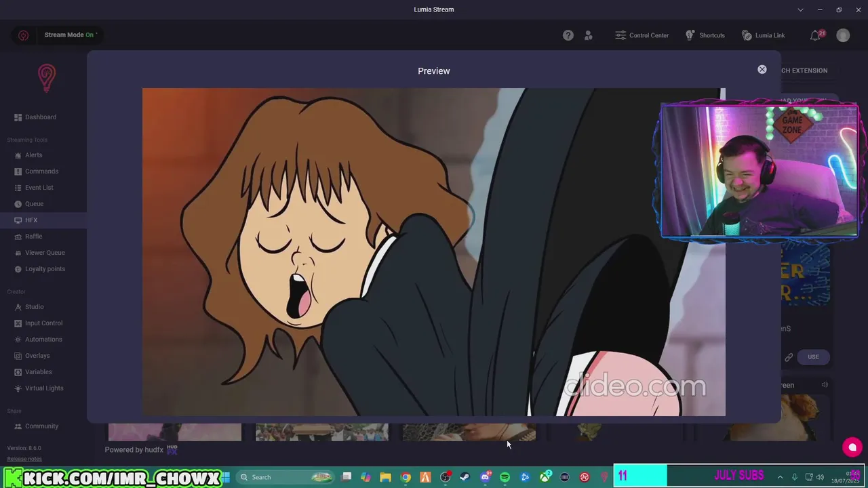This screenshot has width=868, height=488.
Task: Open Task View on the taskbar
Action: coord(347,477)
